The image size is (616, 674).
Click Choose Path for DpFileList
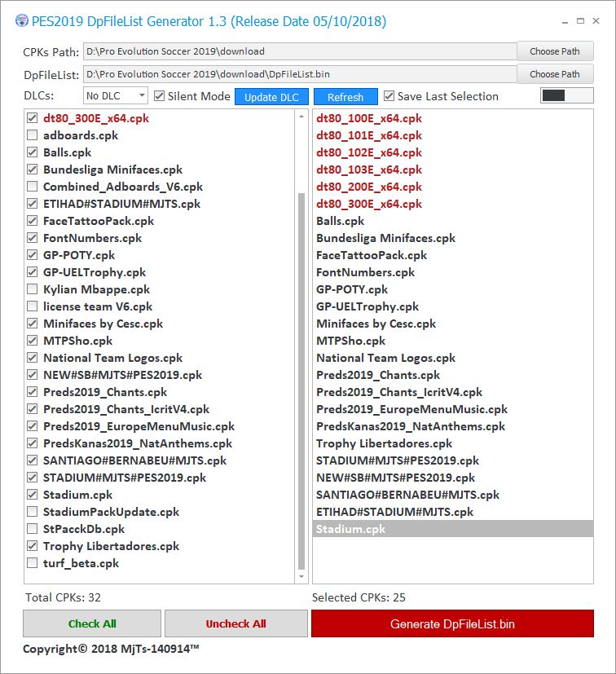click(555, 74)
